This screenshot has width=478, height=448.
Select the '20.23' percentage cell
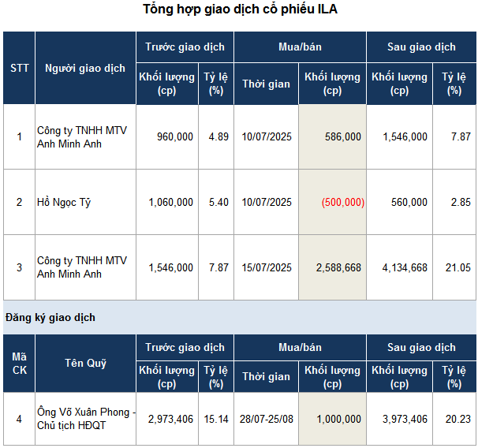(x=457, y=419)
